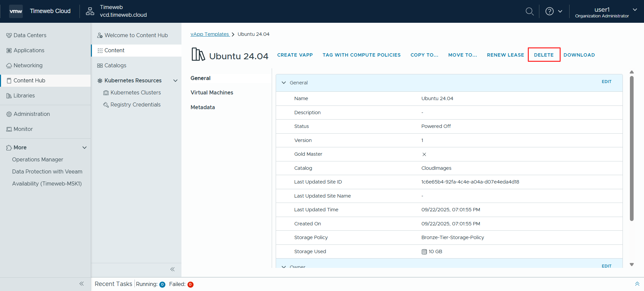Click the scroll down arrow
644x291 pixels.
(x=632, y=265)
